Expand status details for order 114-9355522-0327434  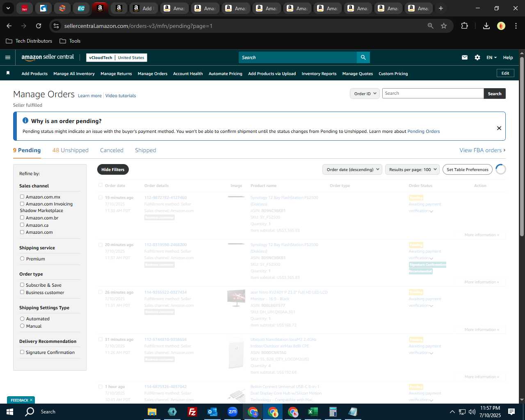(x=431, y=306)
